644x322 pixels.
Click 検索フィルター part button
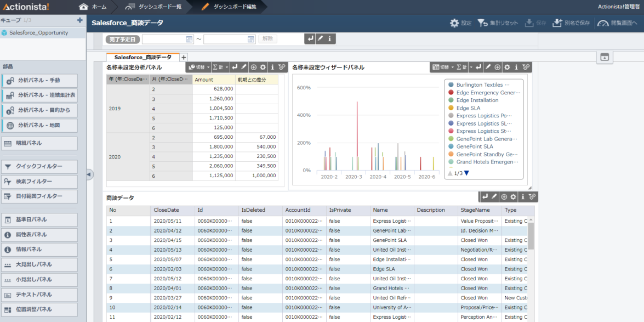click(39, 182)
